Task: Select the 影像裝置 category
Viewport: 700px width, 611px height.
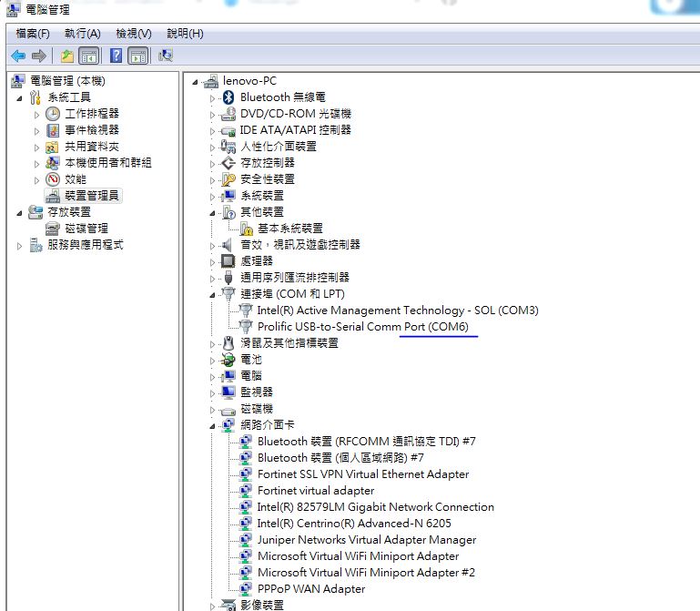Action: coord(262,606)
